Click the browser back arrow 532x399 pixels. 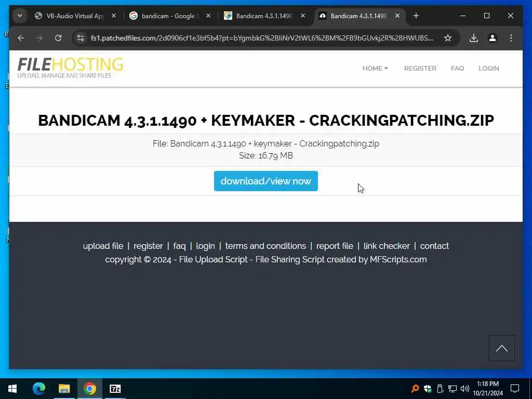coord(21,38)
